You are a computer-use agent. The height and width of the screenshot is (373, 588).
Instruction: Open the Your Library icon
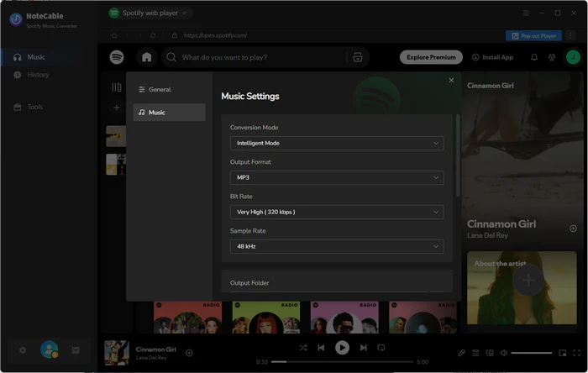pyautogui.click(x=117, y=87)
